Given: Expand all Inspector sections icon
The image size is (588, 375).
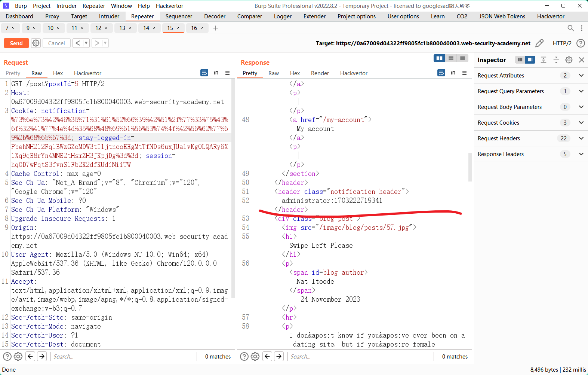Looking at the screenshot, I should coord(544,60).
